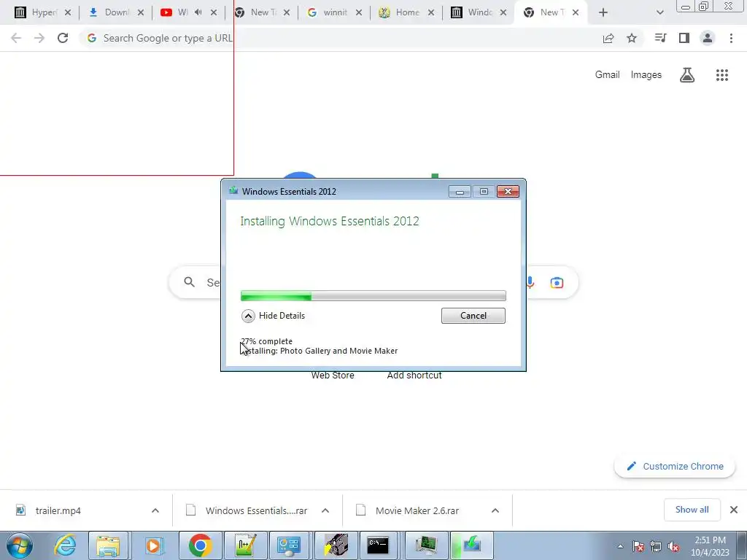Open the Chrome profile avatar
The image size is (747, 560).
tap(708, 38)
